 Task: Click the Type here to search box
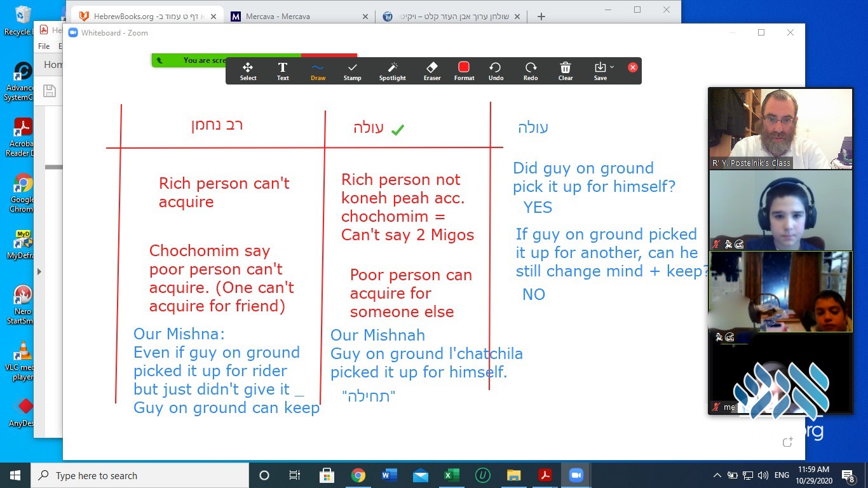coord(140,475)
